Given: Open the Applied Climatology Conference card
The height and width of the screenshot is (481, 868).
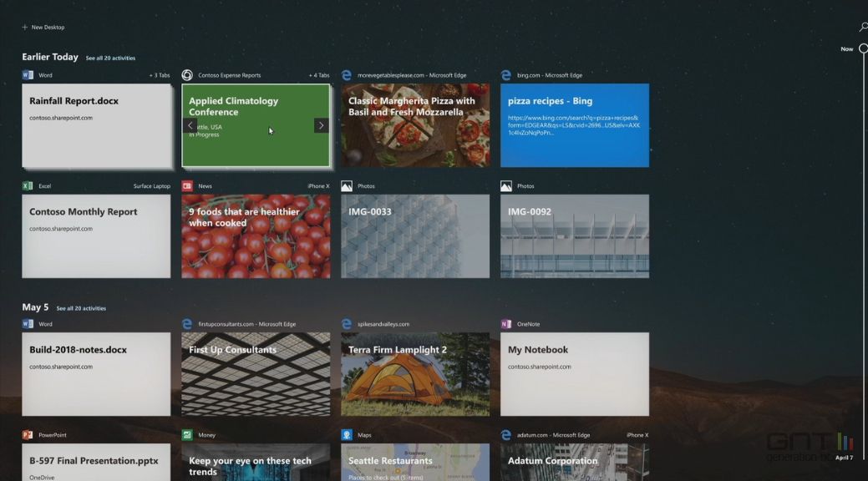Looking at the screenshot, I should pyautogui.click(x=256, y=125).
